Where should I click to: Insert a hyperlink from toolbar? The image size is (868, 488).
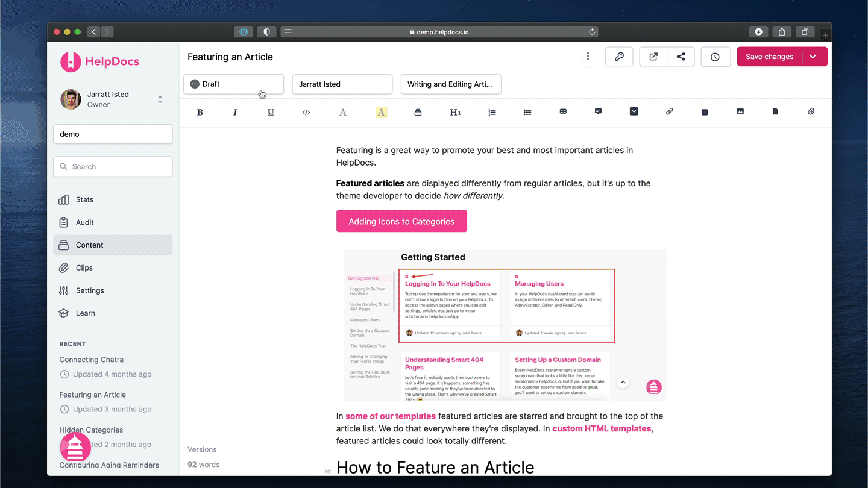[669, 111]
